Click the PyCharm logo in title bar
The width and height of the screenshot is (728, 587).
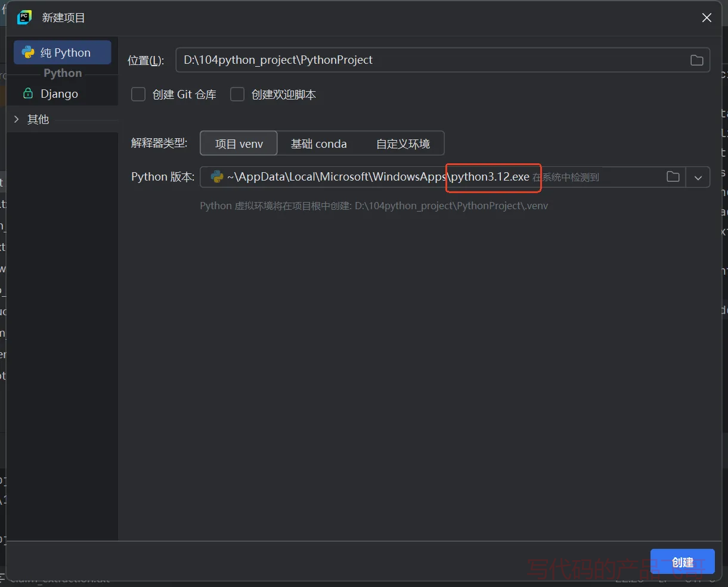pos(24,17)
